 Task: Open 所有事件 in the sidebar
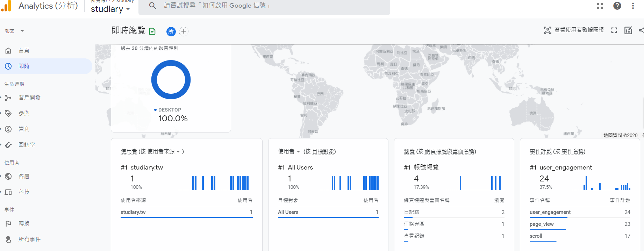click(x=30, y=239)
